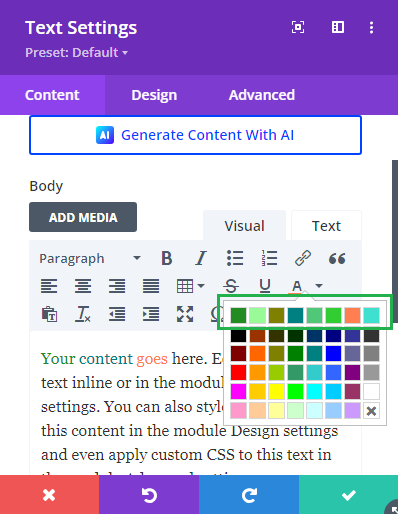
Task: Apply strikethrough formatting
Action: pos(231,286)
